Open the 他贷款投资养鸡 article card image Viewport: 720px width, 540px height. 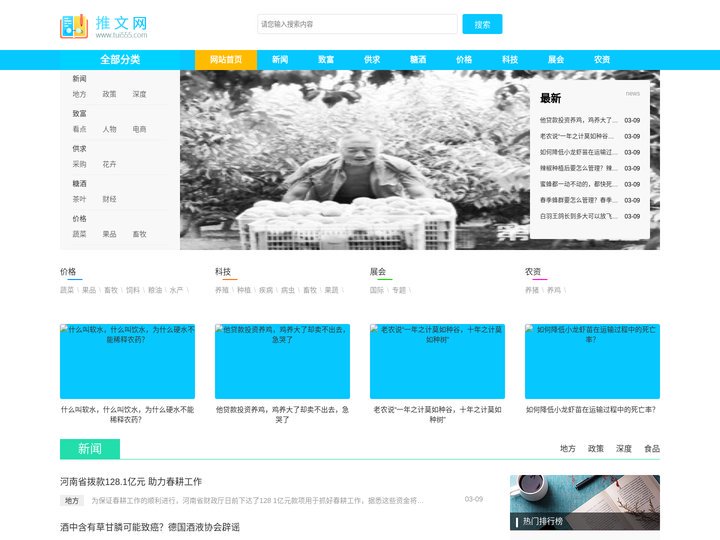tap(282, 361)
